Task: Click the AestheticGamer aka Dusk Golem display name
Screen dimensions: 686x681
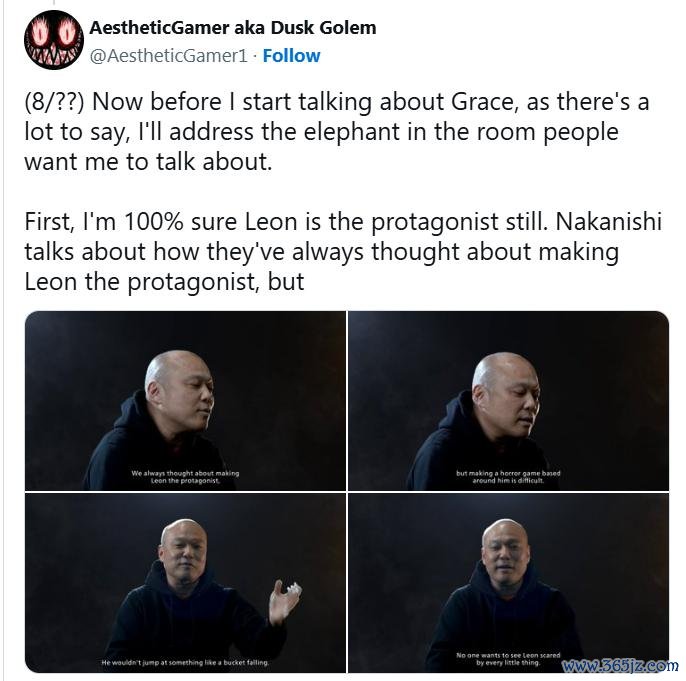Action: (x=233, y=28)
